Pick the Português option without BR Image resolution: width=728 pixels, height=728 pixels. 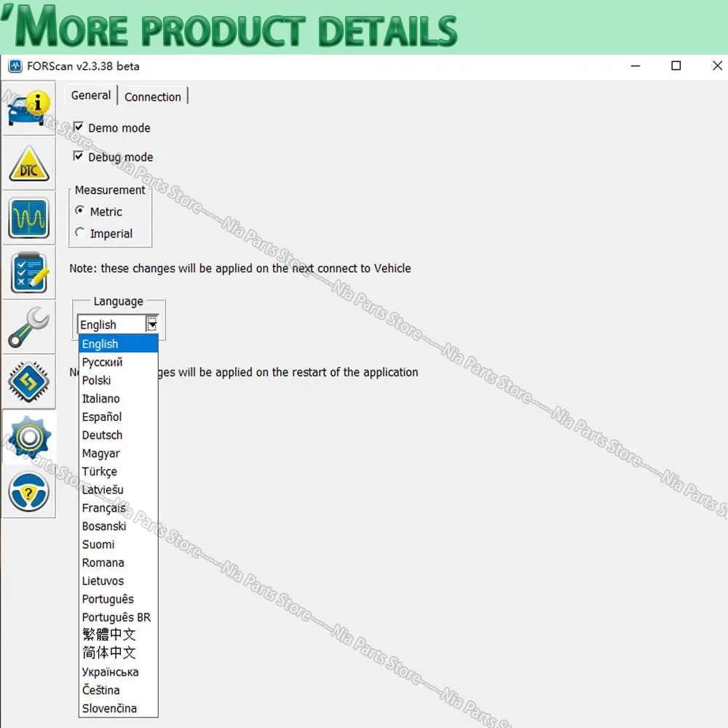119,599
